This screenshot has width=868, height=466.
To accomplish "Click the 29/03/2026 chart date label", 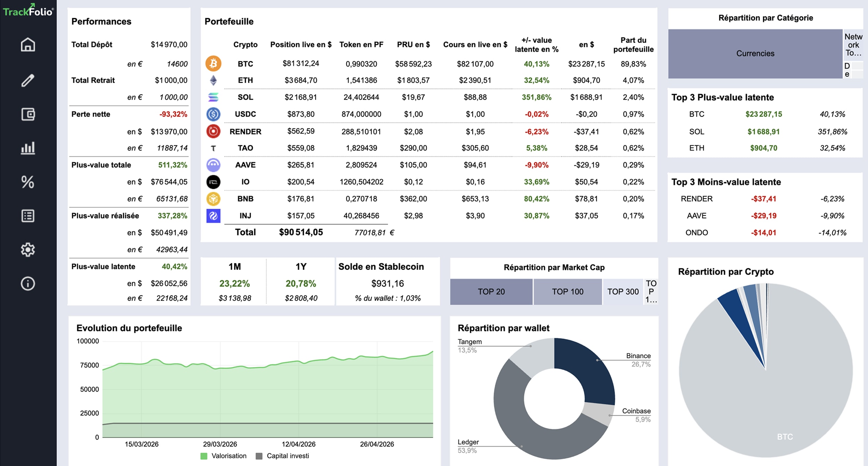I will 220,444.
